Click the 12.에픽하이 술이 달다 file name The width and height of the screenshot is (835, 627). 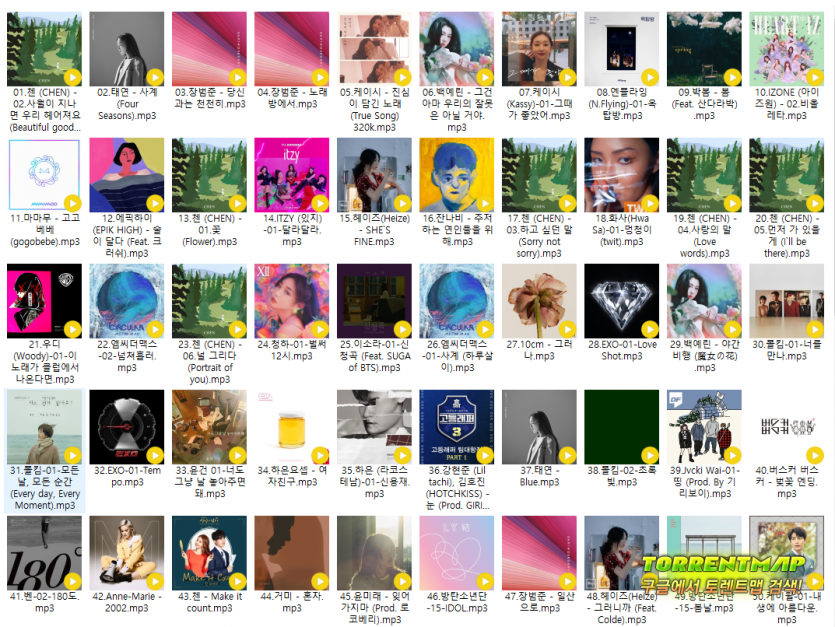click(126, 236)
